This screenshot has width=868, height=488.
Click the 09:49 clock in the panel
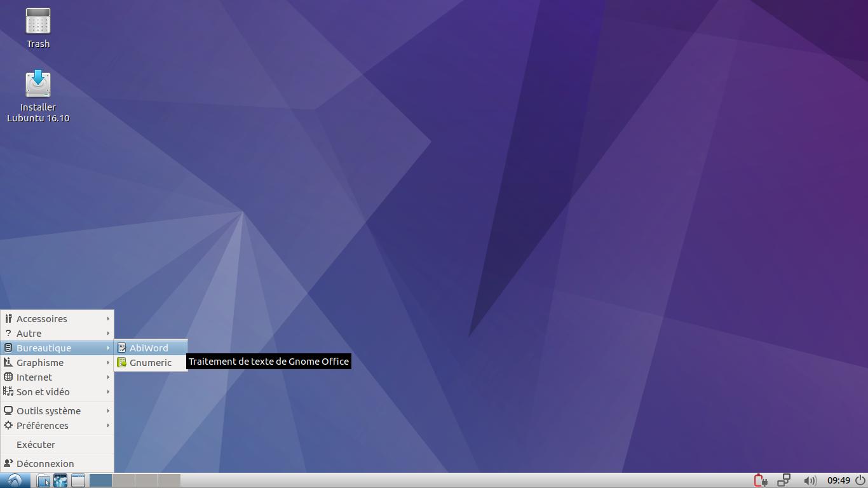[x=839, y=480]
